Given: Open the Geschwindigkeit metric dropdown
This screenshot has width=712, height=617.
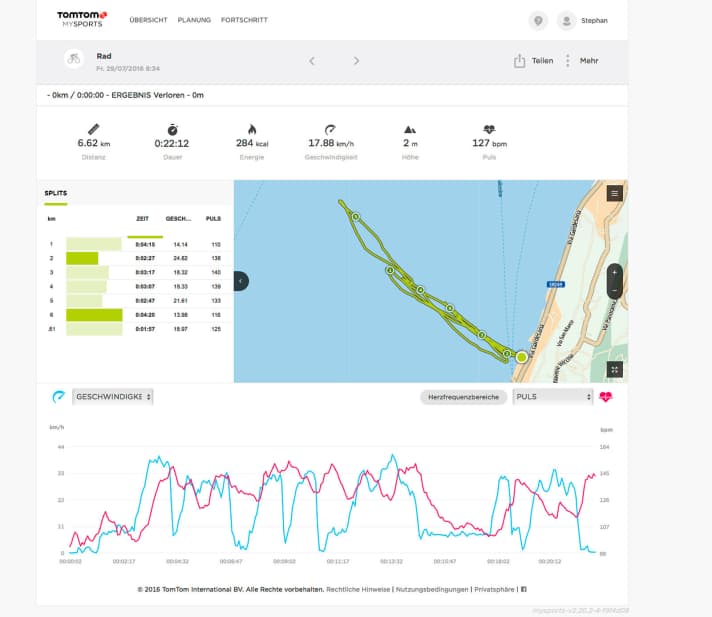Looking at the screenshot, I should tap(113, 397).
